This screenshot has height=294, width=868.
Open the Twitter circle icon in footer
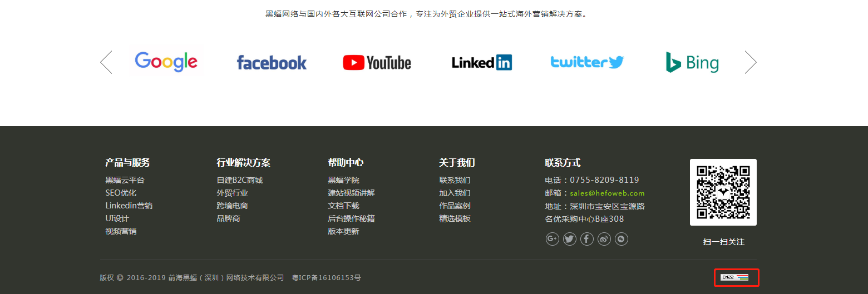pos(569,239)
